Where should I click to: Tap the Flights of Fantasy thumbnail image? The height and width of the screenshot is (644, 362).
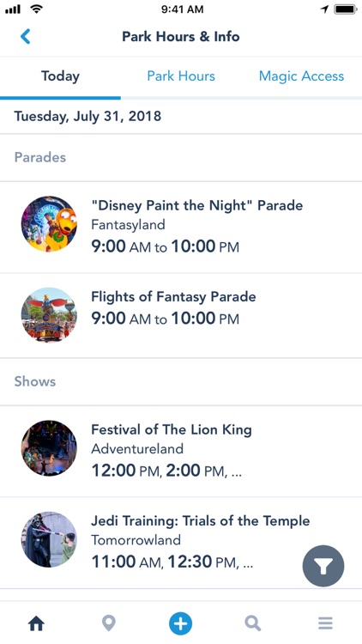(x=49, y=314)
